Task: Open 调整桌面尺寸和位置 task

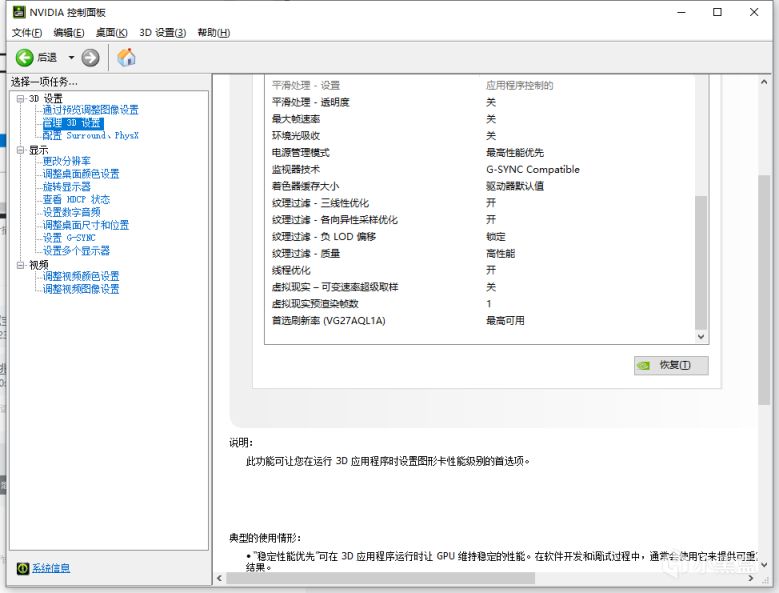Action: (85, 225)
